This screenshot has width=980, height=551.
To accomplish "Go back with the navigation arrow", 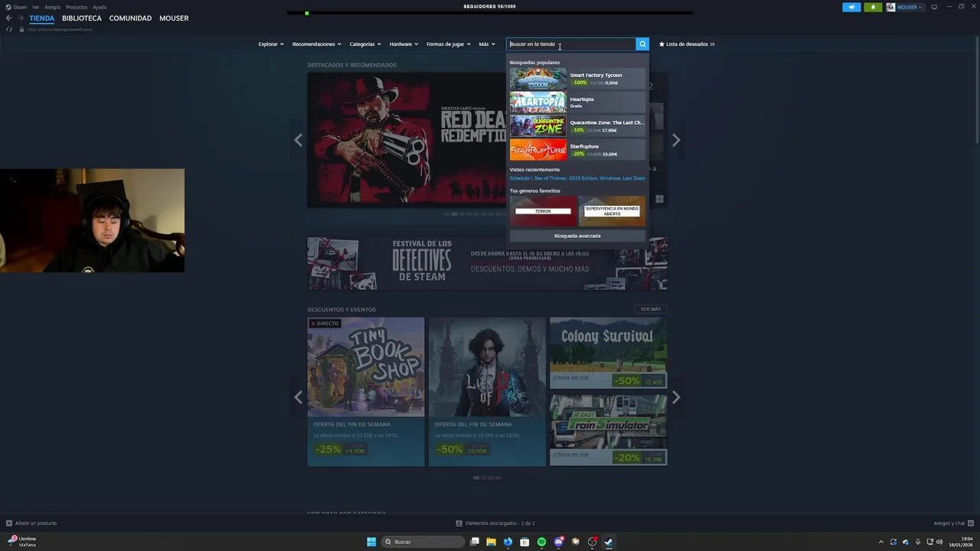I will pos(9,18).
